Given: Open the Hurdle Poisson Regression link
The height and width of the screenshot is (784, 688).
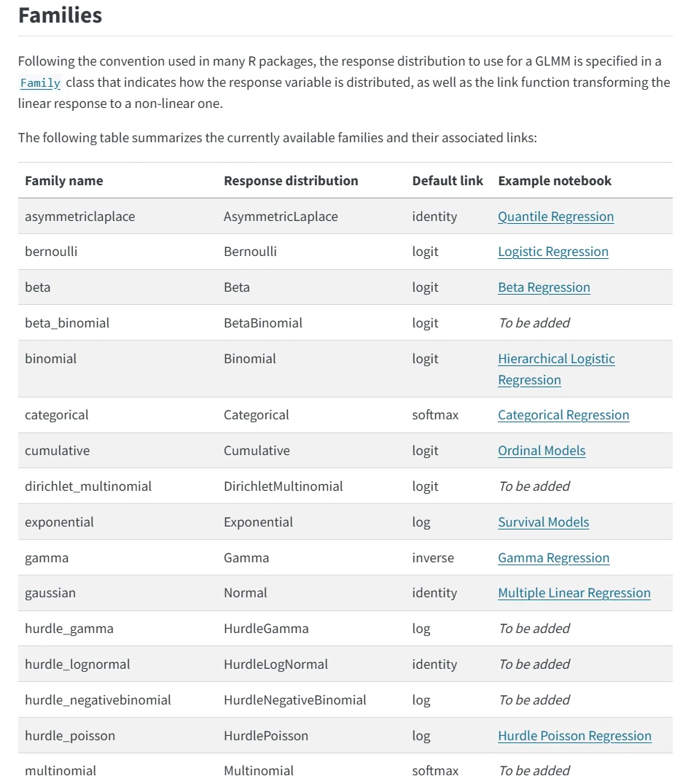Looking at the screenshot, I should click(x=574, y=736).
